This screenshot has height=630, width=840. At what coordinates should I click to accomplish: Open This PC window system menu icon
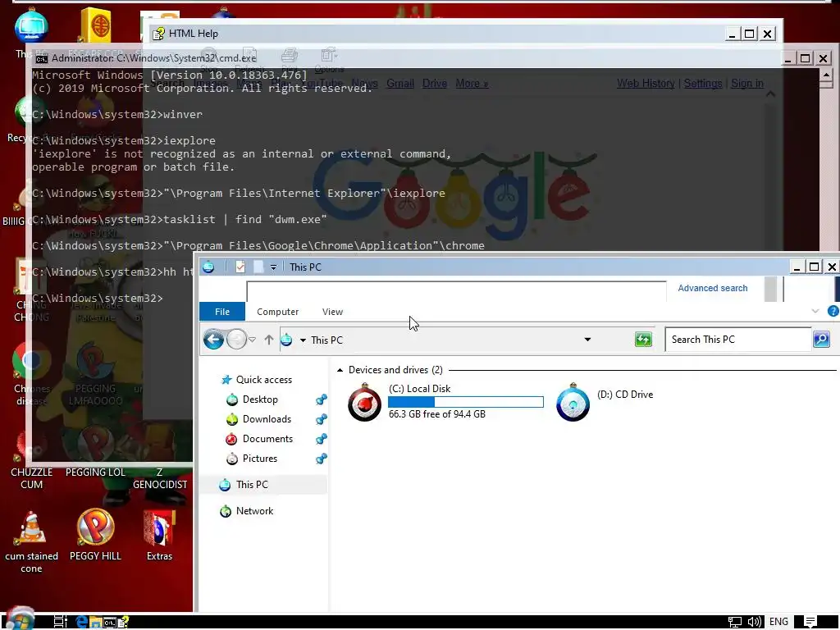click(208, 267)
